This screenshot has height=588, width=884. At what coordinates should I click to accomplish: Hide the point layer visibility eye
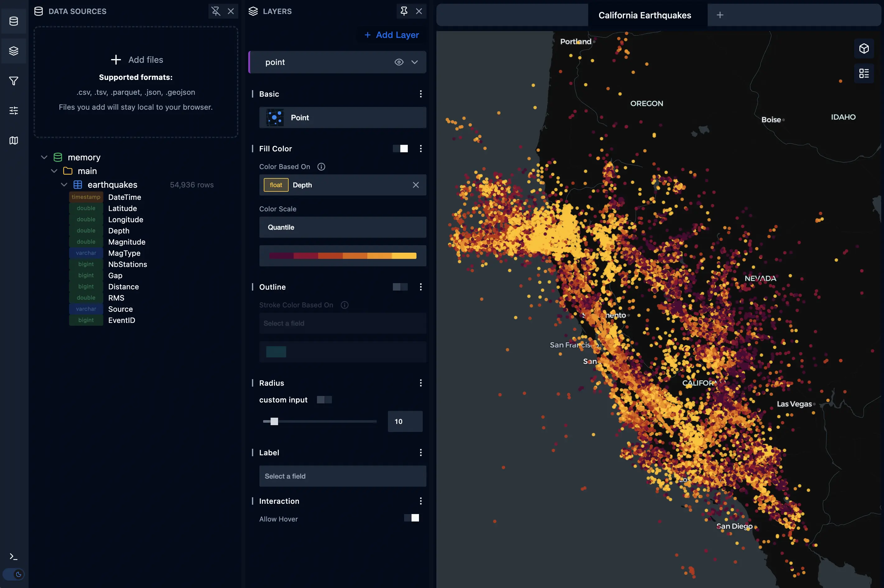[398, 62]
